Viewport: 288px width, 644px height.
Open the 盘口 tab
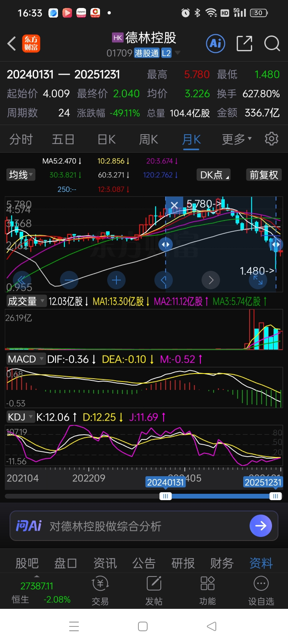click(x=66, y=563)
